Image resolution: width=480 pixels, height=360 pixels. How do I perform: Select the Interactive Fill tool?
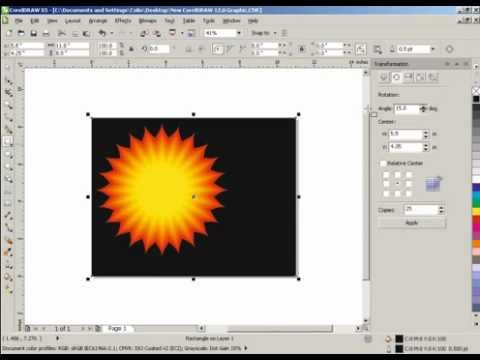(8, 289)
